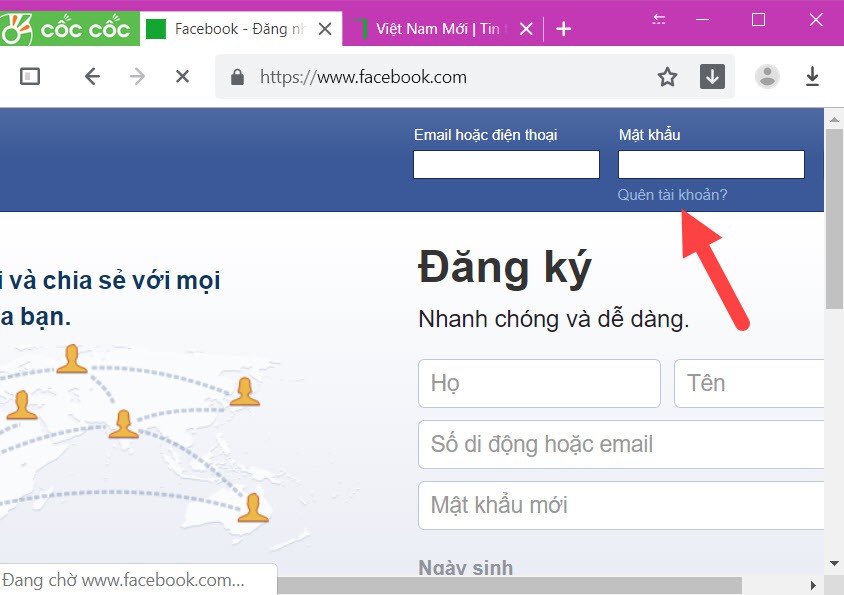Click the horizontal scrollbar thumb
The height and width of the screenshot is (595, 844).
tap(509, 585)
